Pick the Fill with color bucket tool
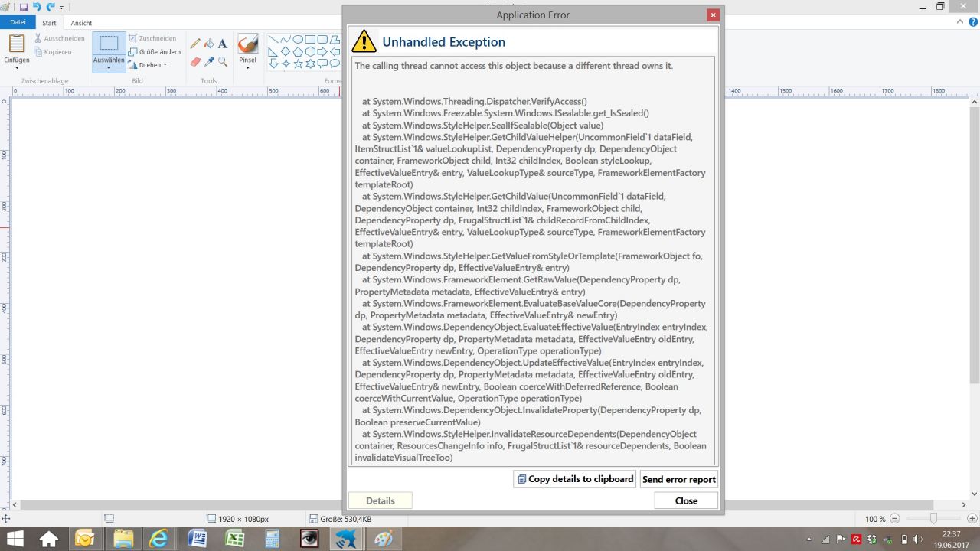Screen dimensions: 980x551 209,44
